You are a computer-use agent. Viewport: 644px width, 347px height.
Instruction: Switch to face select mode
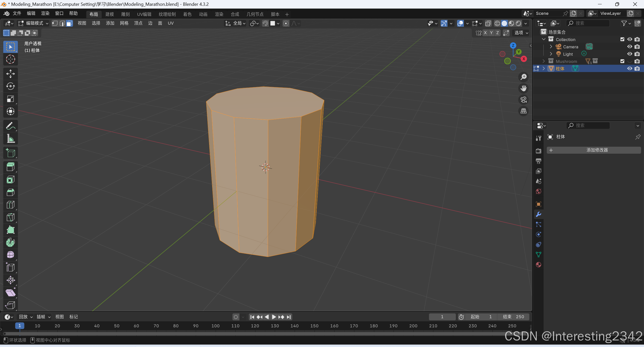(x=70, y=23)
